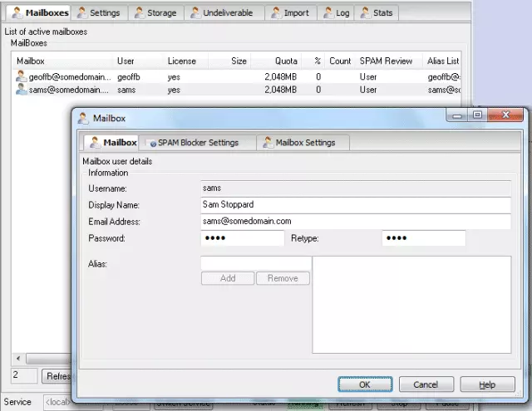This screenshot has width=532, height=411.
Task: Select the Retype password field
Action: pyautogui.click(x=423, y=239)
